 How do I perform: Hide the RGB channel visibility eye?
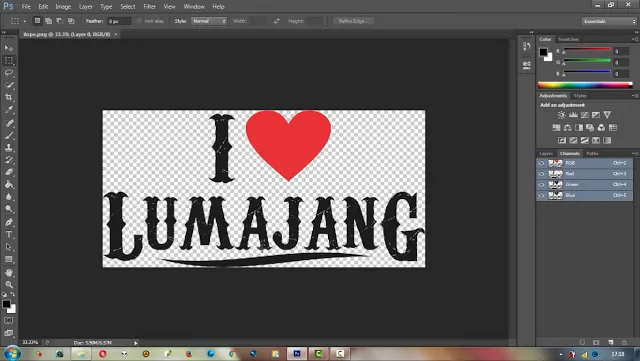542,163
